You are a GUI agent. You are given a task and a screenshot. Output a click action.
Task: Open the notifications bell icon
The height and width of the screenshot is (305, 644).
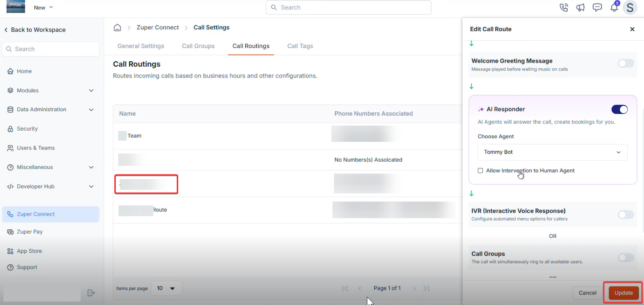tap(614, 7)
